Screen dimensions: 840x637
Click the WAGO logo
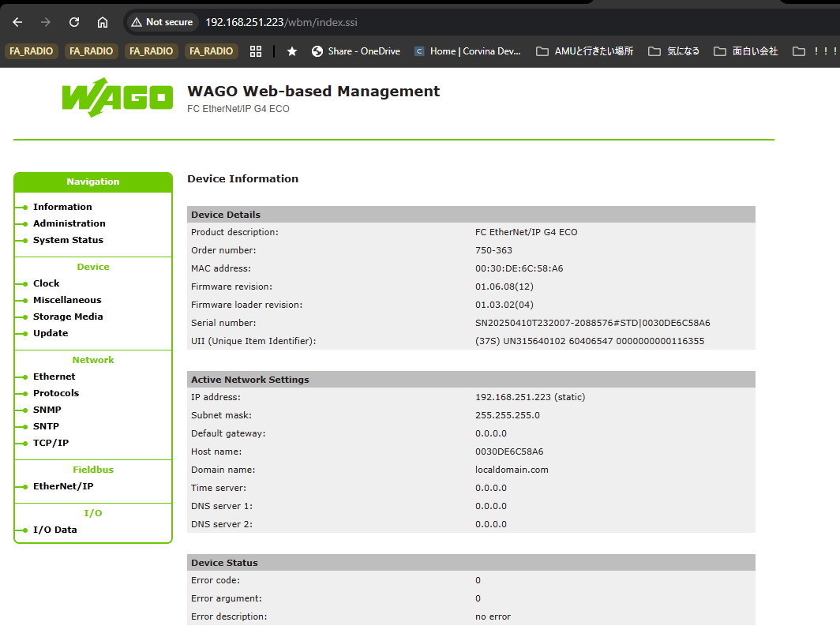(117, 98)
